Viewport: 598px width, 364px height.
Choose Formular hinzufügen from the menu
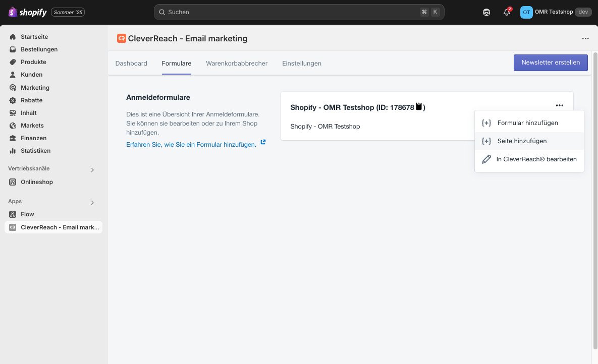[x=529, y=123]
